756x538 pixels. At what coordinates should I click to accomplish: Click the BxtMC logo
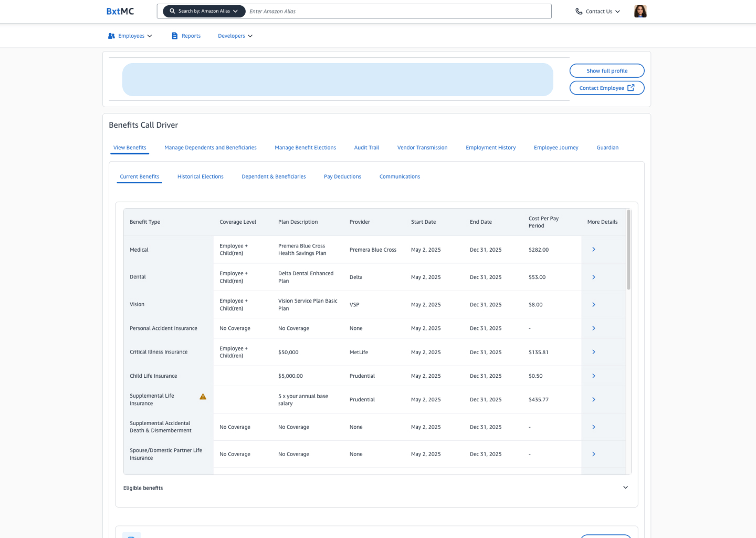pyautogui.click(x=120, y=11)
